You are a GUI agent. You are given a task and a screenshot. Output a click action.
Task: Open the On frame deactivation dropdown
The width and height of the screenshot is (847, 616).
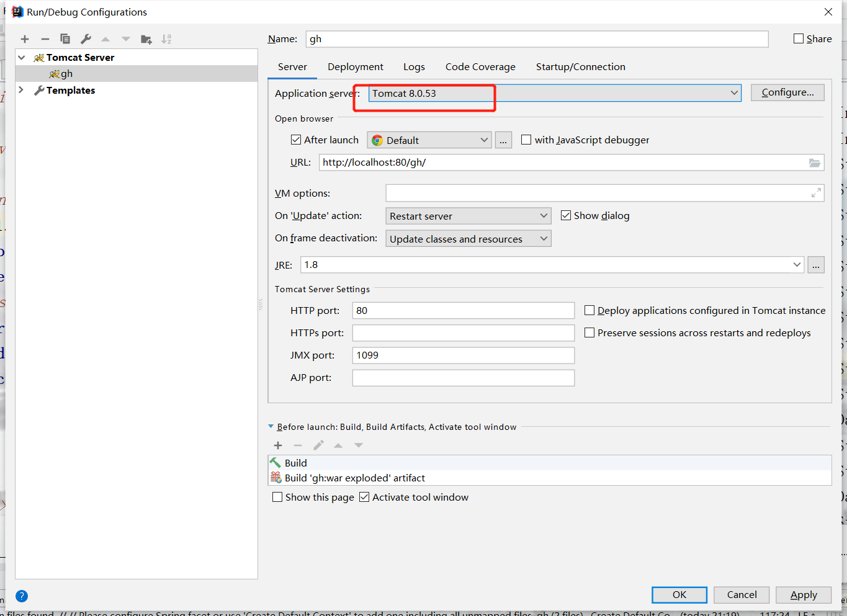tap(468, 239)
